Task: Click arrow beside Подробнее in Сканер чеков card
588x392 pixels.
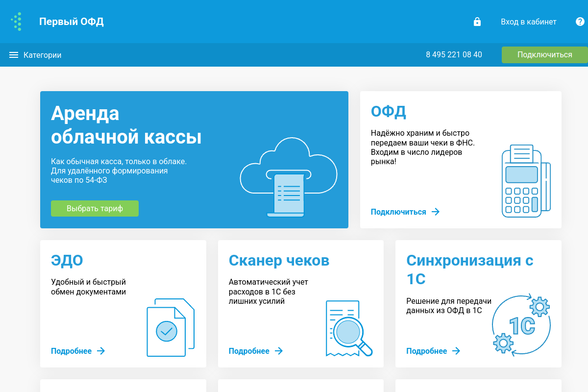Action: (x=279, y=351)
